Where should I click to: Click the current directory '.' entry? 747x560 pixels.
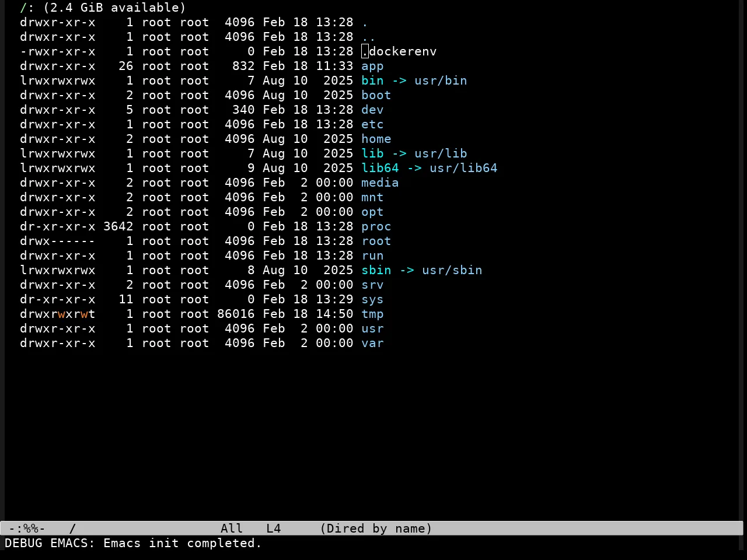click(x=365, y=22)
